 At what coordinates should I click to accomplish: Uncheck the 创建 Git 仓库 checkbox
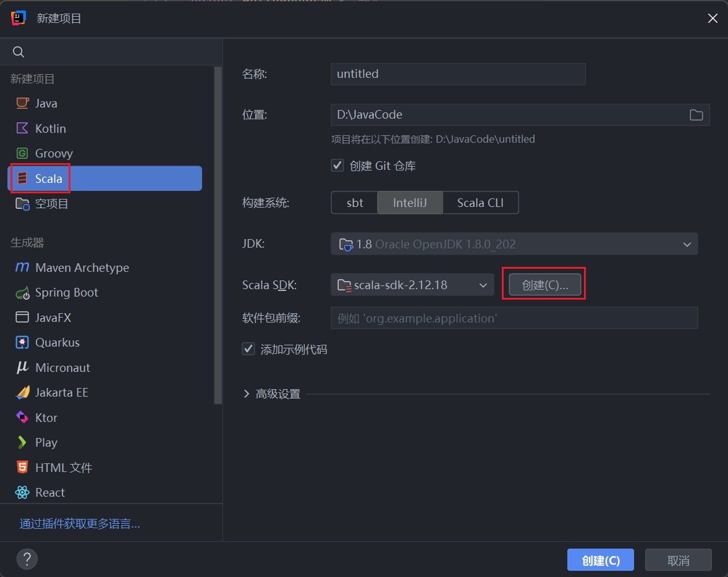(x=337, y=166)
